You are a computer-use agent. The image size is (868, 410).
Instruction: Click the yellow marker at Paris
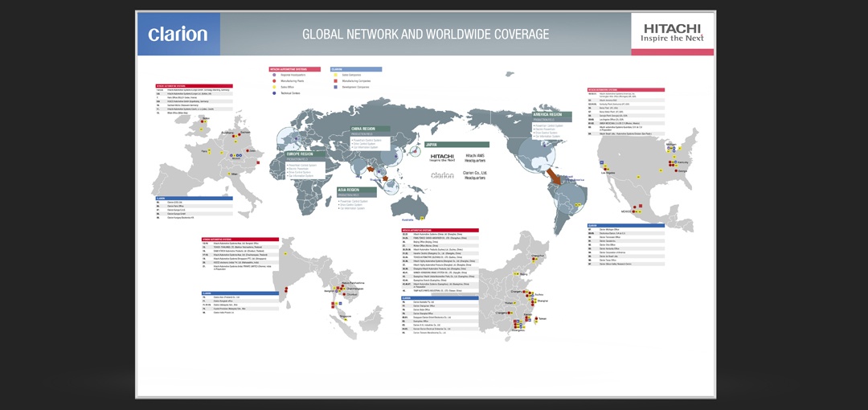pyautogui.click(x=209, y=151)
